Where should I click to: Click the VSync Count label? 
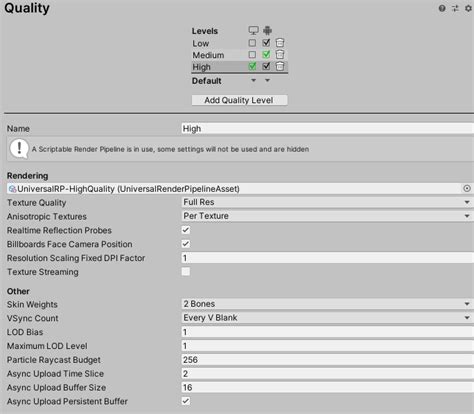tap(33, 318)
